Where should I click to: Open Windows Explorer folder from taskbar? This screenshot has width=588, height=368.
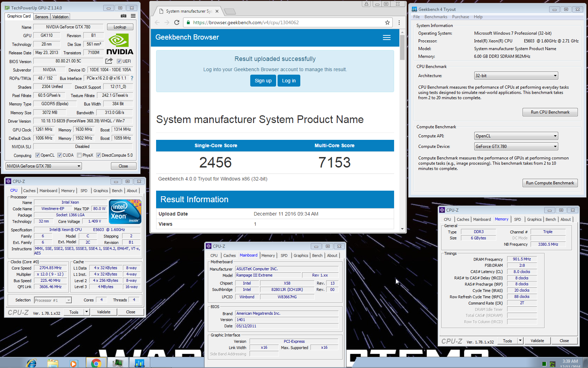point(53,363)
